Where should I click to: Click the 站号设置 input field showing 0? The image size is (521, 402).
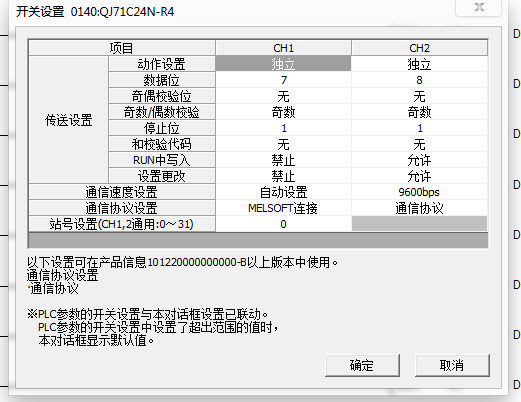click(x=283, y=224)
